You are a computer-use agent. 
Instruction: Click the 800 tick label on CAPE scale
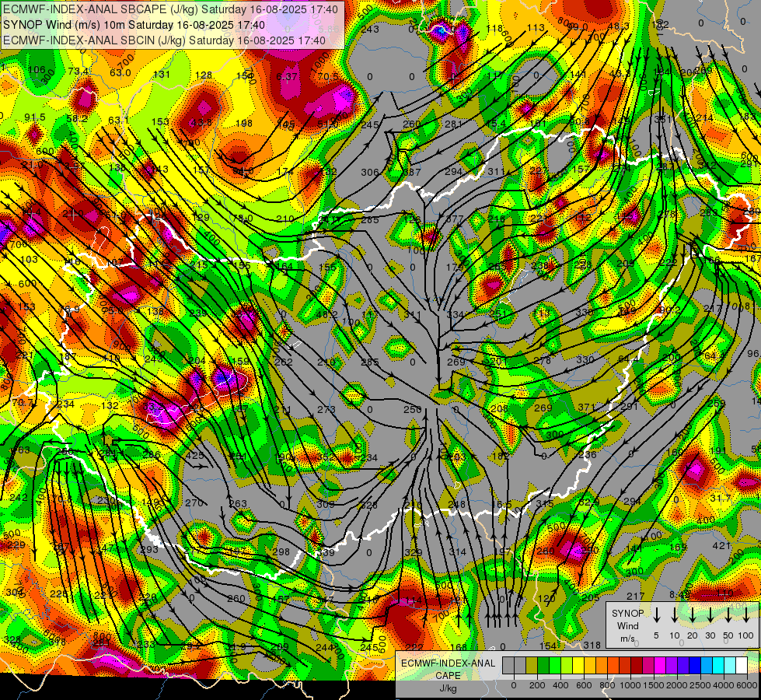pyautogui.click(x=607, y=685)
